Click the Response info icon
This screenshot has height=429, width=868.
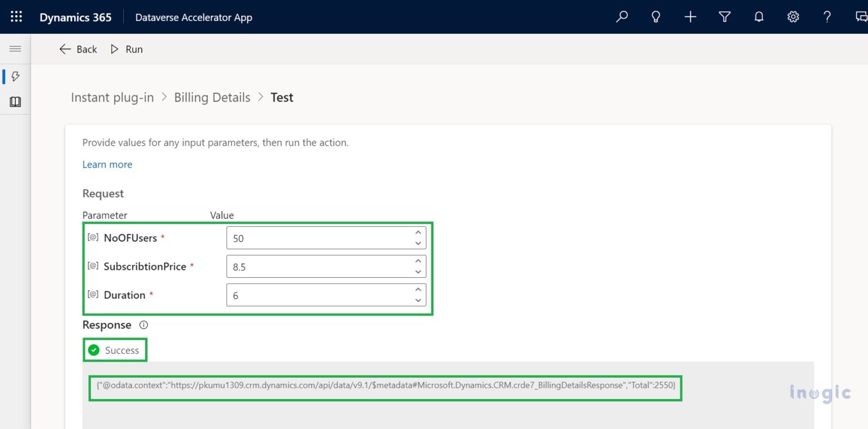tap(143, 325)
